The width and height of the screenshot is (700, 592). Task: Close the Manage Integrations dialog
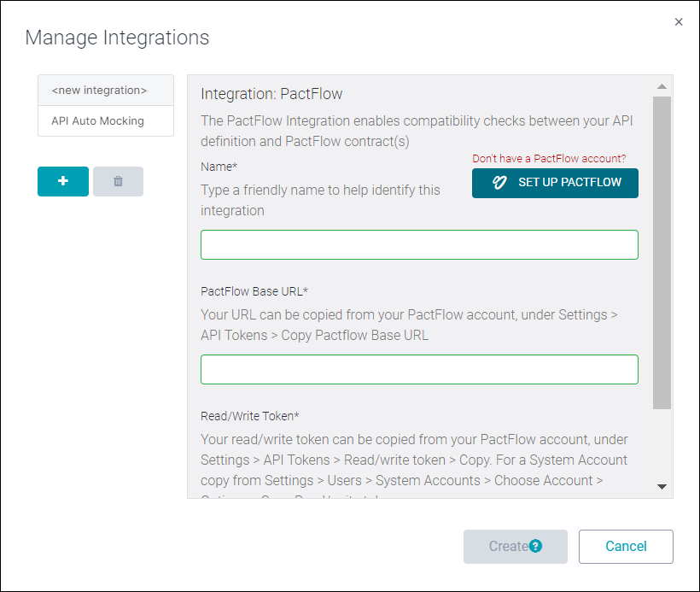pos(679,21)
